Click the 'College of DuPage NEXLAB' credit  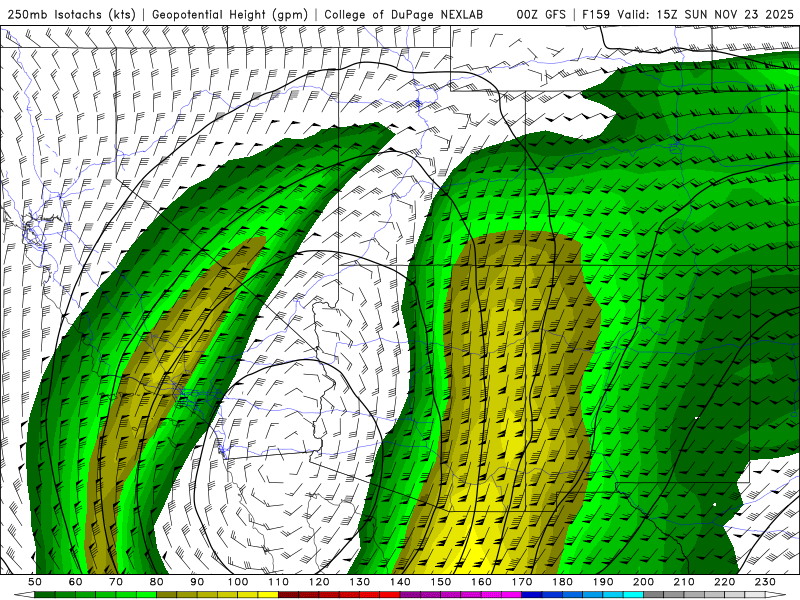(403, 15)
